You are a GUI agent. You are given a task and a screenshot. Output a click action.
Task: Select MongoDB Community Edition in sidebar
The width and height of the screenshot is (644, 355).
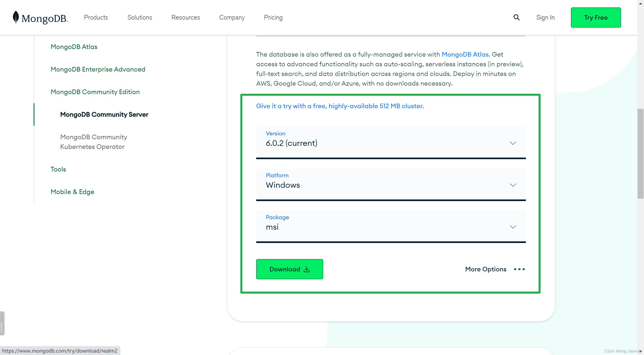[95, 92]
